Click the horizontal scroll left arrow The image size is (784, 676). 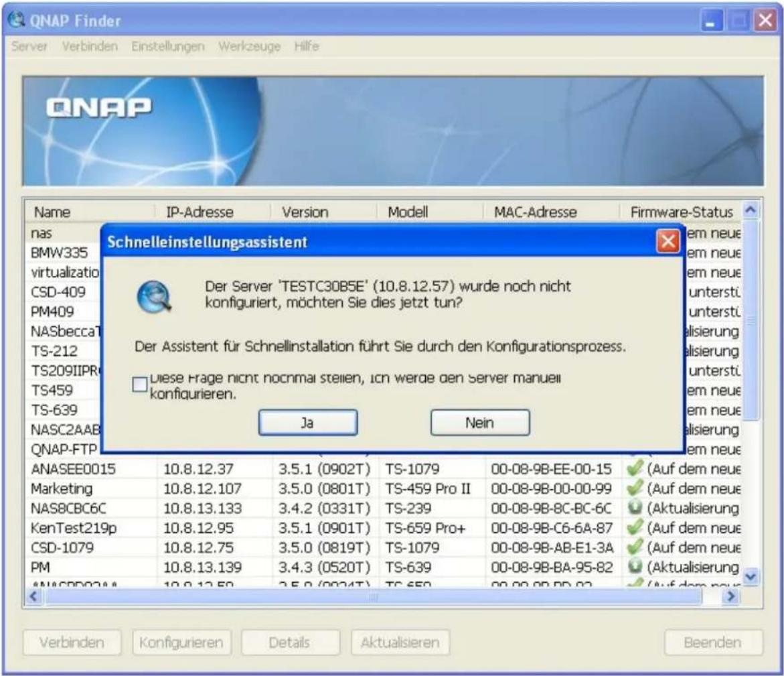tap(34, 596)
